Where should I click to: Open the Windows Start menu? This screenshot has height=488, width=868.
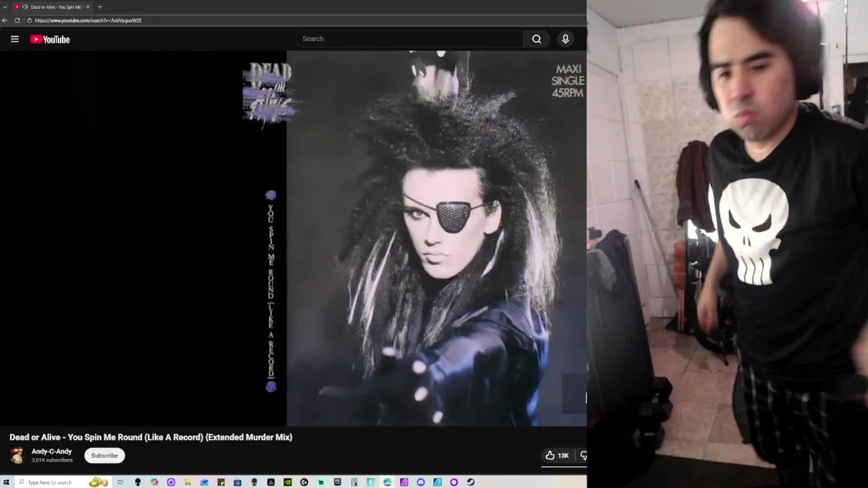[5, 482]
